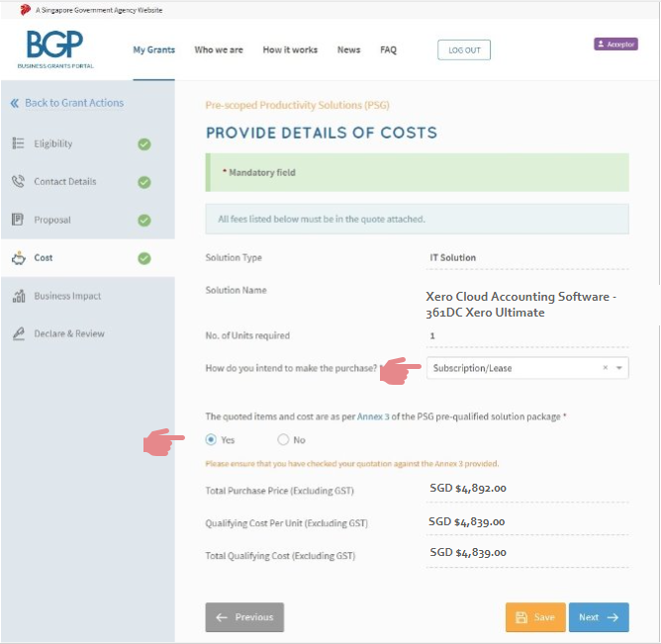Open the FAQ menu item
Screen dimensions: 661x644
pyautogui.click(x=388, y=49)
